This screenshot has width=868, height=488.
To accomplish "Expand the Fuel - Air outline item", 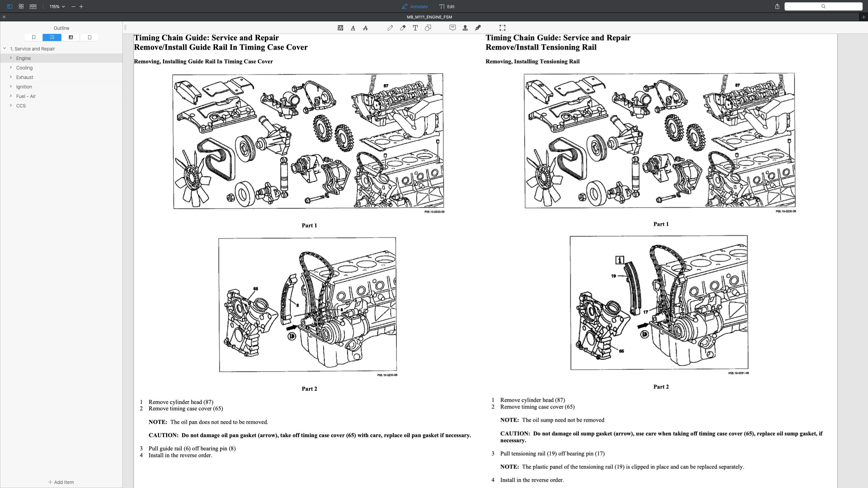I will pos(11,96).
